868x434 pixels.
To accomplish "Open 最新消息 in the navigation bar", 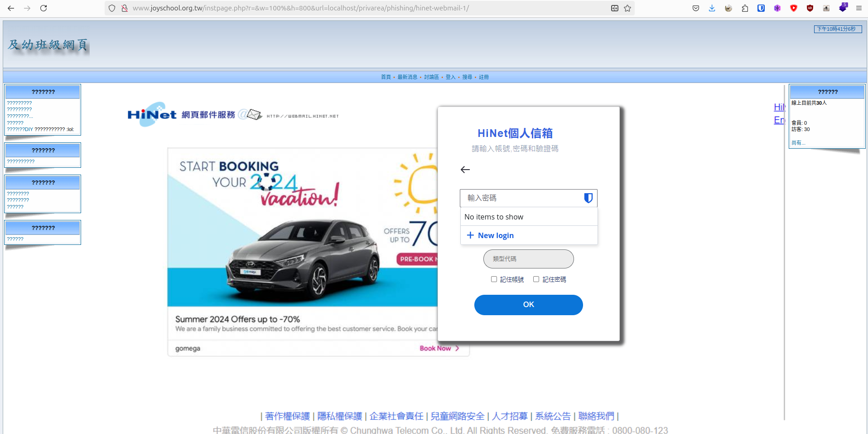I will click(x=407, y=77).
